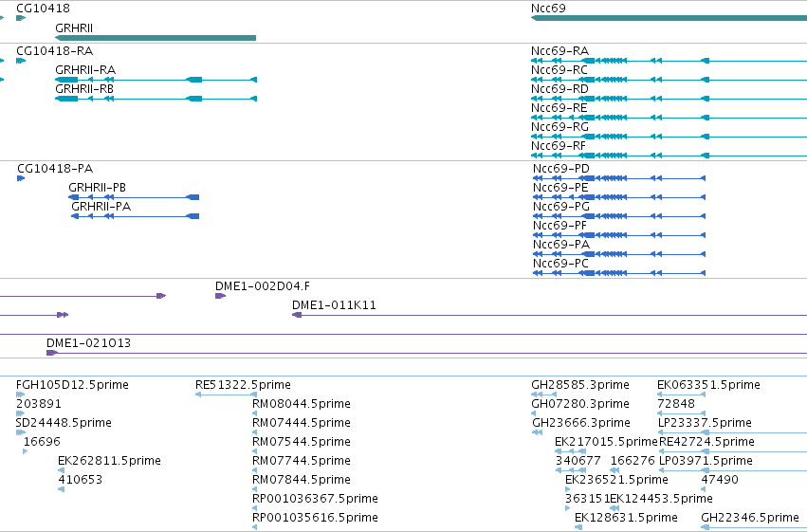
Task: Click the CG10418 gene label
Action: [44, 9]
